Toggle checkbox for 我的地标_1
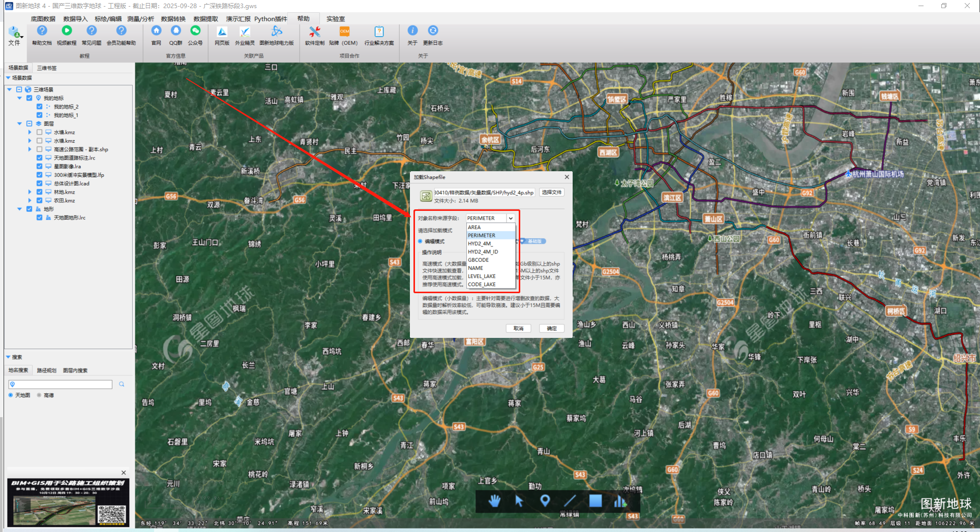This screenshot has width=980, height=532. 39,115
